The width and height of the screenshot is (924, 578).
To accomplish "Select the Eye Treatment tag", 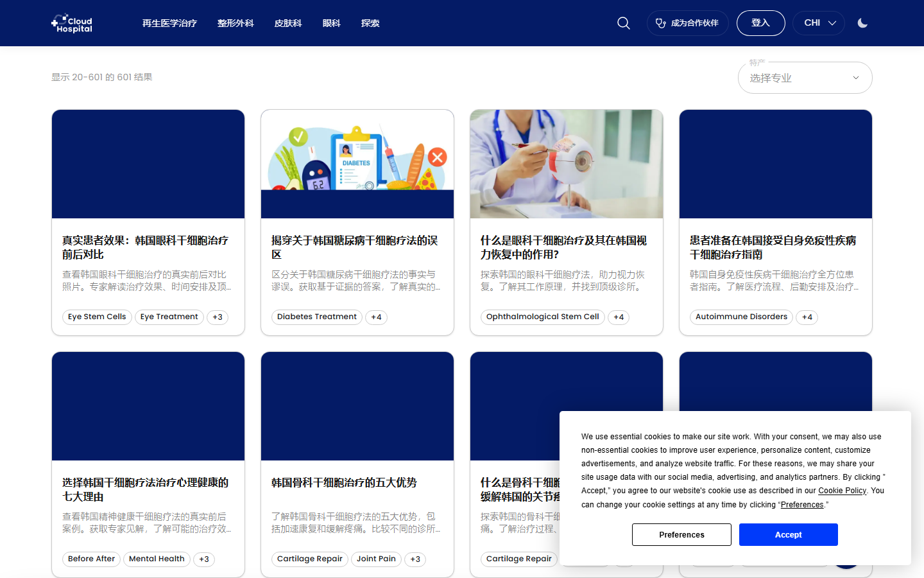I will [169, 317].
